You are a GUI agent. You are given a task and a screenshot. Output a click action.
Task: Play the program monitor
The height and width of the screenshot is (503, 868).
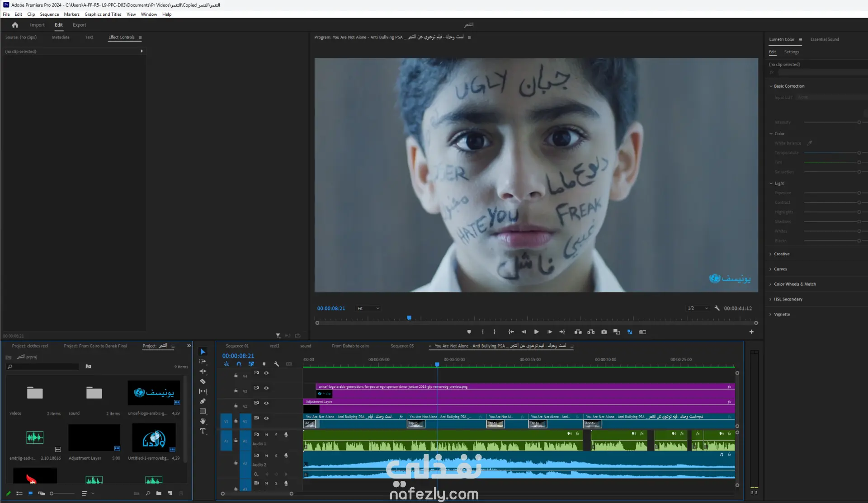(x=536, y=332)
